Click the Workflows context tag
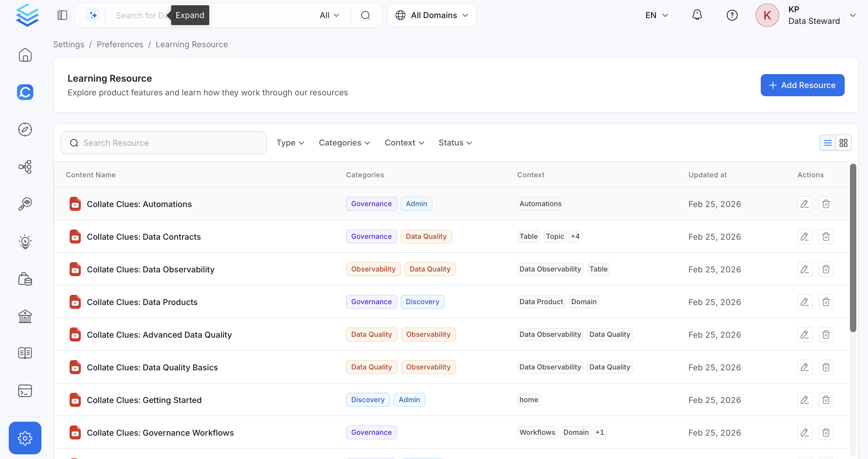Screen dimensions: 868x459 537,433
